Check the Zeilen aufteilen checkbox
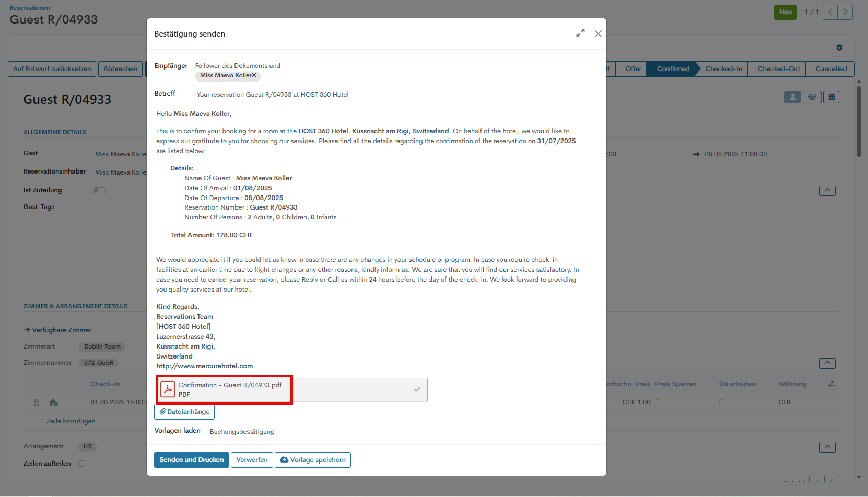868x497 pixels. (82, 464)
